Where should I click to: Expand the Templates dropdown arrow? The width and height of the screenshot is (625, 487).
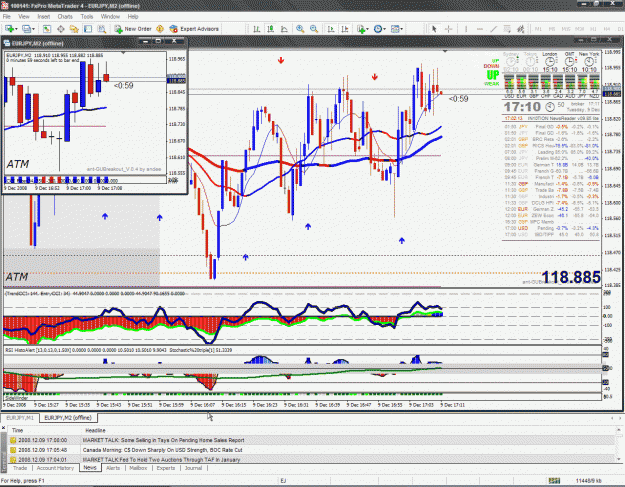point(401,29)
